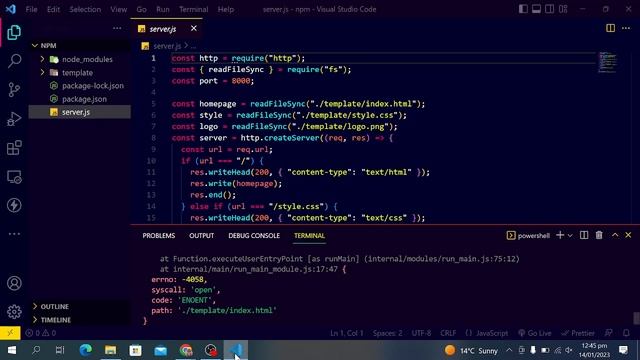Click Ln 1, Col 1 go to line
Screen dimensions: 640x360
347,333
